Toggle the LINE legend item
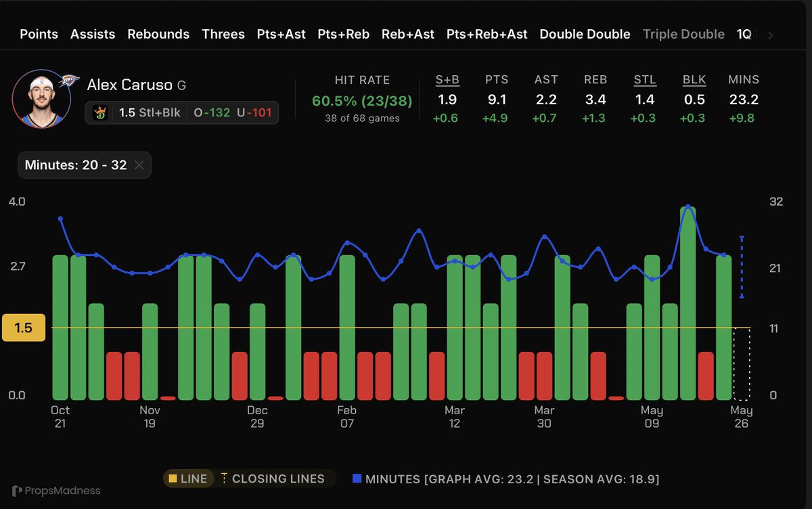The height and width of the screenshot is (509, 812). click(x=187, y=479)
